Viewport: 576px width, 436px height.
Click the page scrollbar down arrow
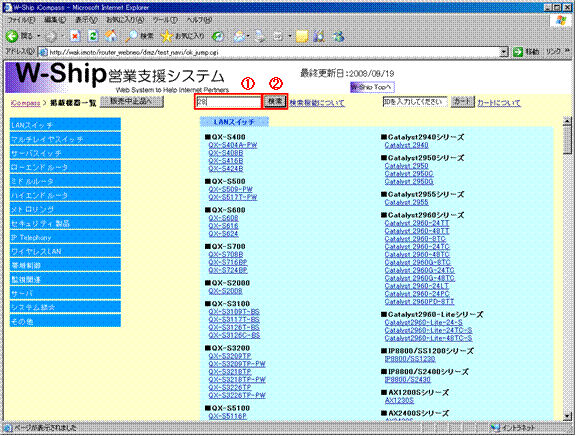[567, 416]
